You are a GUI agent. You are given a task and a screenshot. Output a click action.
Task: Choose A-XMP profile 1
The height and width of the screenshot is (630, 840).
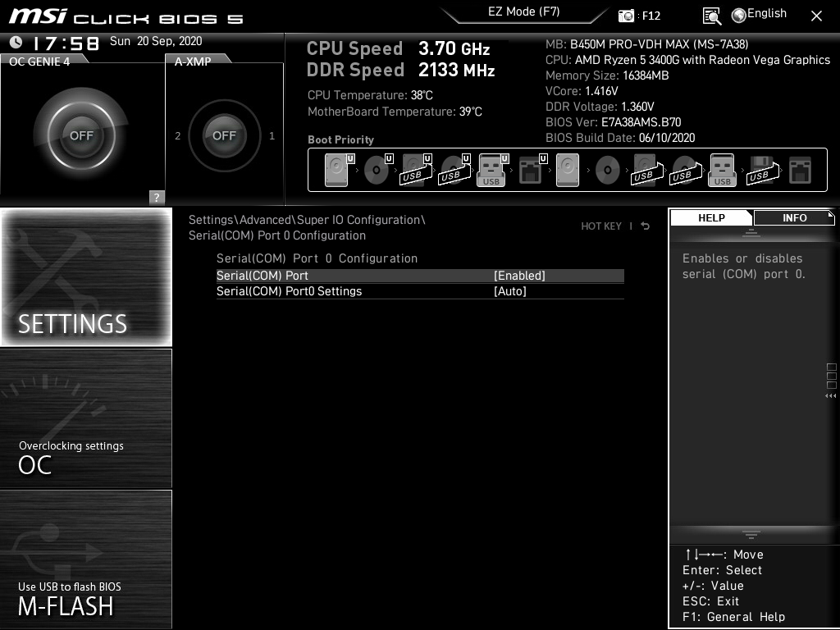(x=272, y=136)
